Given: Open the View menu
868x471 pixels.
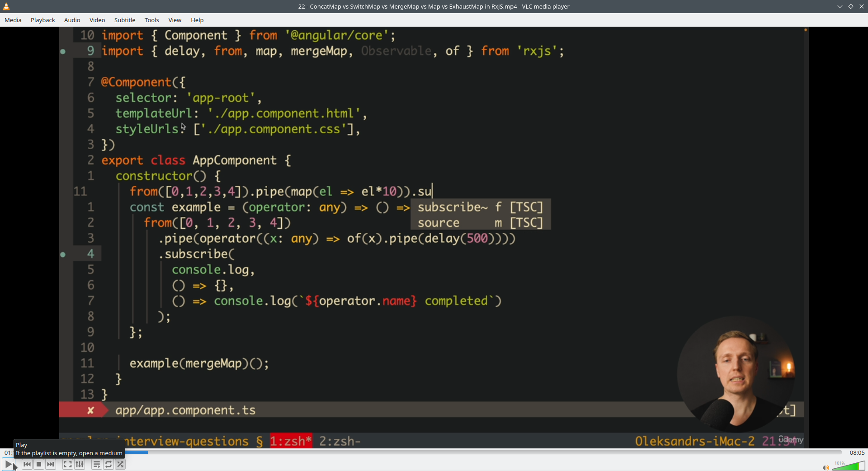Looking at the screenshot, I should [x=175, y=20].
